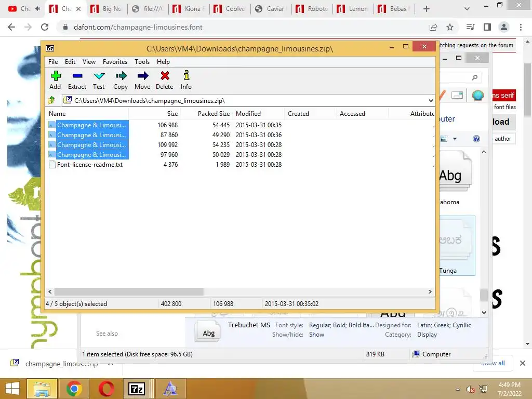Go back in Chrome browser
532x399 pixels.
click(x=11, y=27)
